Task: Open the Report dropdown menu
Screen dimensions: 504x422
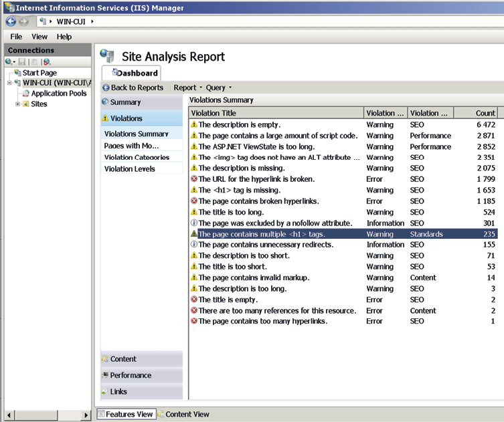Action: pyautogui.click(x=188, y=88)
